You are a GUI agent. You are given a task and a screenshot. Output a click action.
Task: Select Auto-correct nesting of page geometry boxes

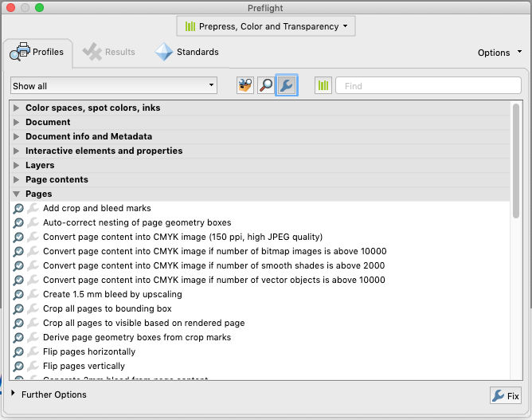[x=137, y=222]
